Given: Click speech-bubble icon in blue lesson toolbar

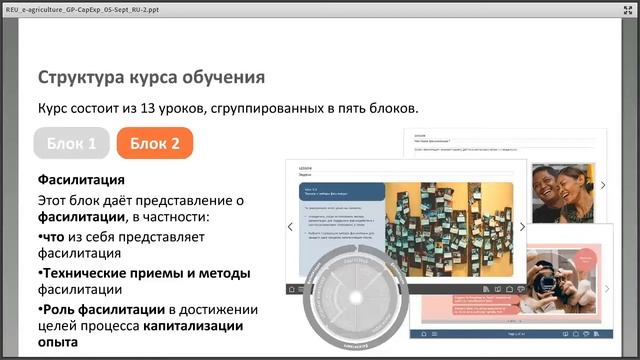Looking at the screenshot, I should pyautogui.click(x=586, y=334).
